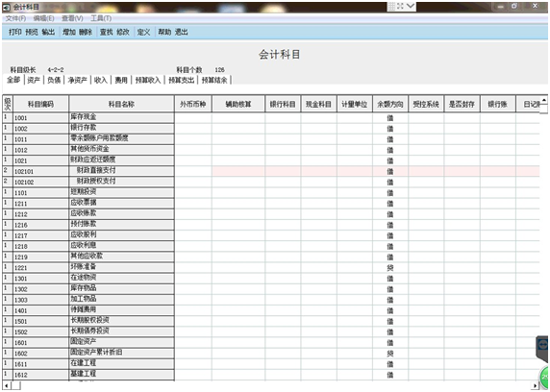Click the 余额方向 column header

pos(390,104)
